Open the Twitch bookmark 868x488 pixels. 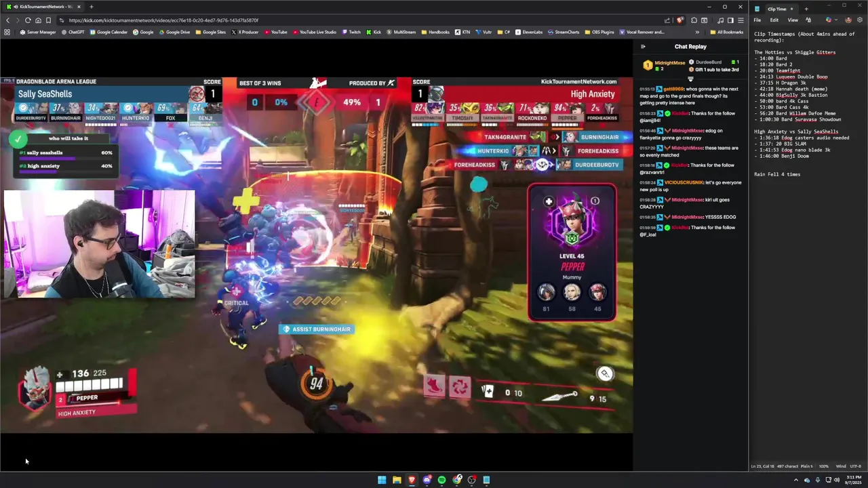tap(351, 32)
